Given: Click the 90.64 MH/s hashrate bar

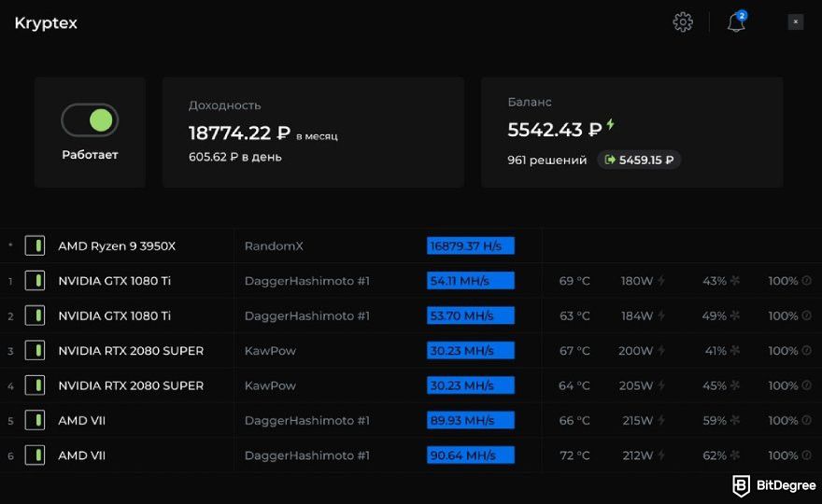Looking at the screenshot, I should pos(470,455).
